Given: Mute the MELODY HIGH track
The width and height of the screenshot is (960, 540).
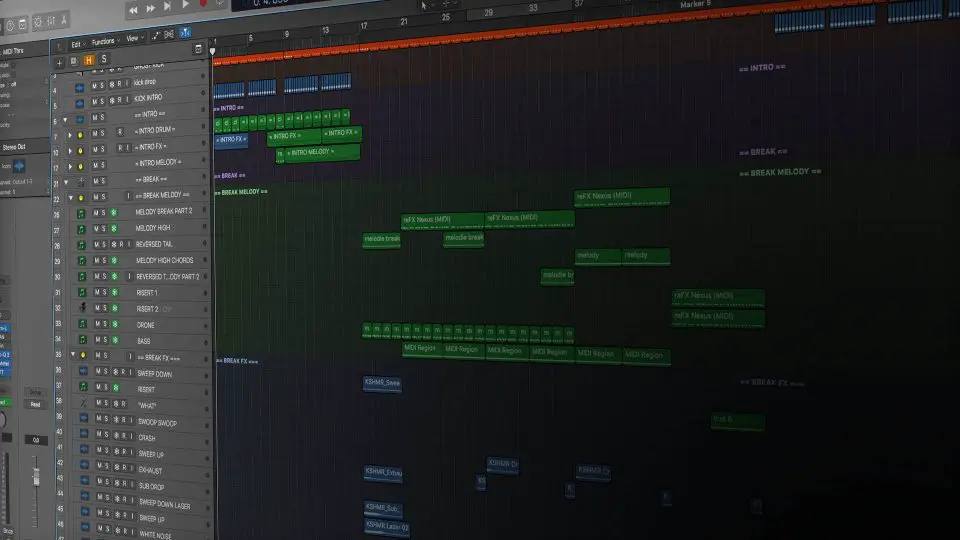Looking at the screenshot, I should (x=96, y=228).
